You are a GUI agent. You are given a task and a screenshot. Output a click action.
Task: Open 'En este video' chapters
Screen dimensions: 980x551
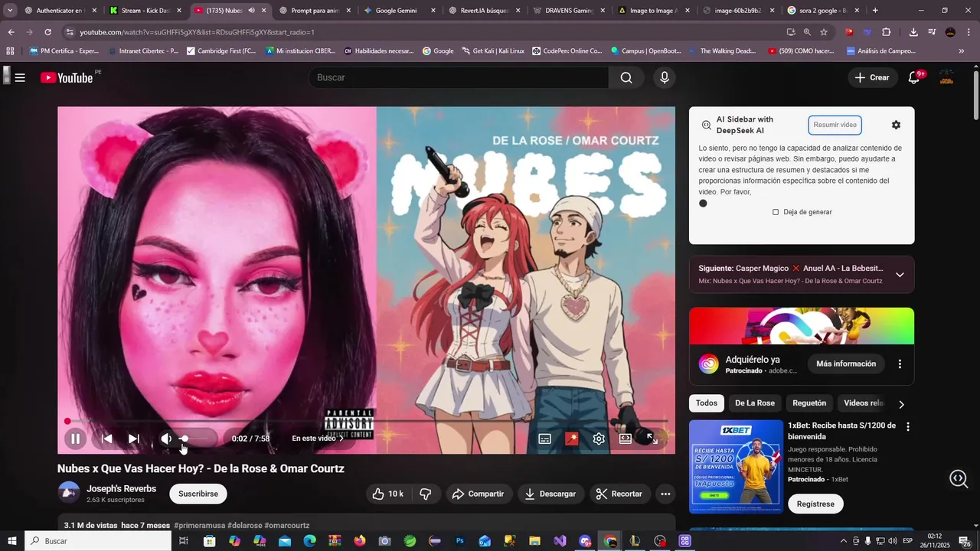click(x=318, y=439)
